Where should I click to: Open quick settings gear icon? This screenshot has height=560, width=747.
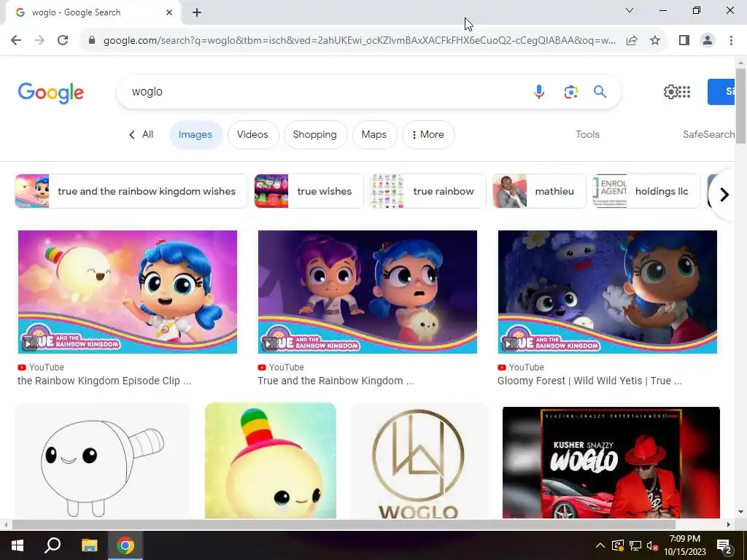tap(670, 91)
